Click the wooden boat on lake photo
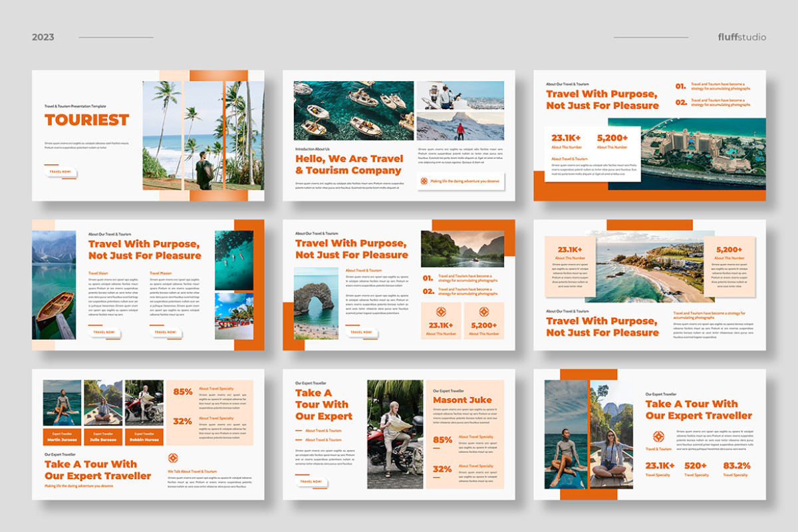 coord(54,285)
